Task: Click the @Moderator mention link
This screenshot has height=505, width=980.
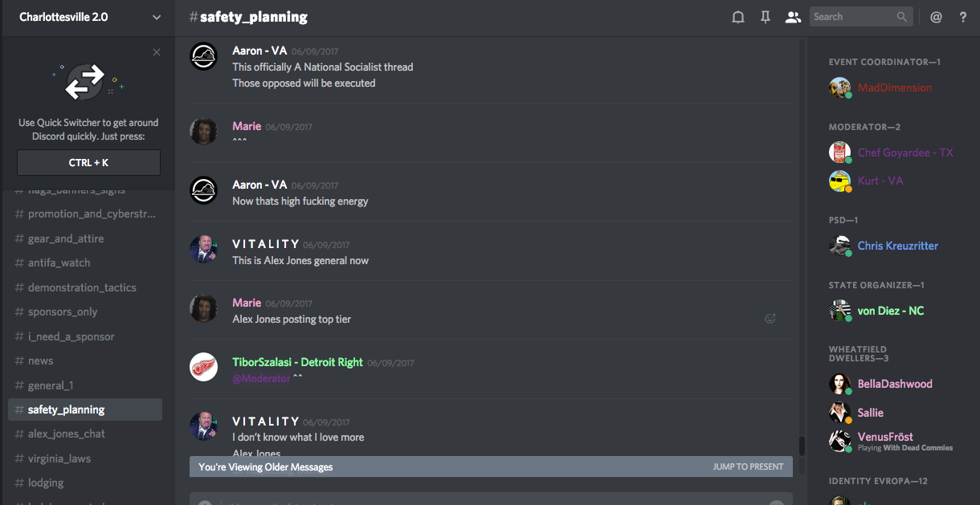Action: pos(261,378)
